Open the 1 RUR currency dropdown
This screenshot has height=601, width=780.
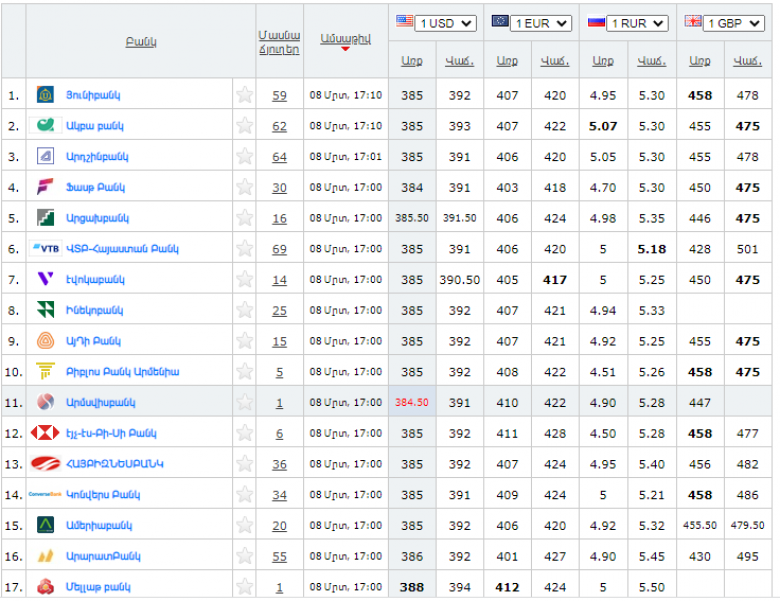(637, 23)
